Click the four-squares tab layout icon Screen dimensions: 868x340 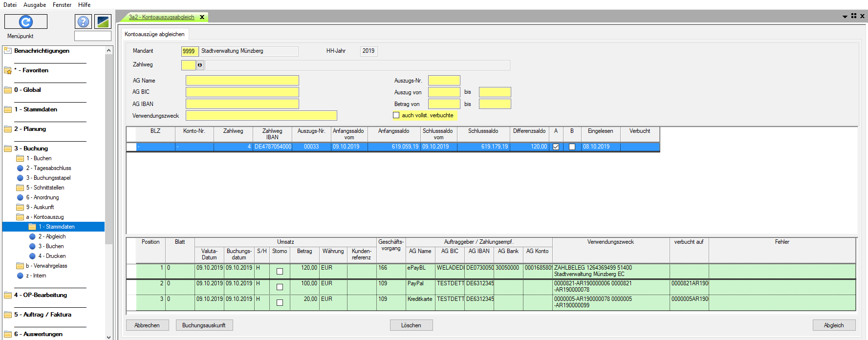[854, 16]
